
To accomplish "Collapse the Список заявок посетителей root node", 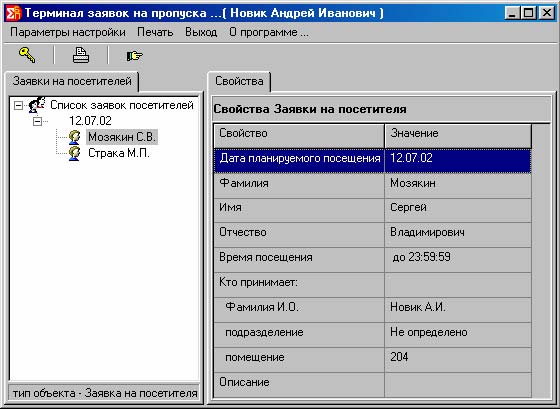I will tap(18, 105).
